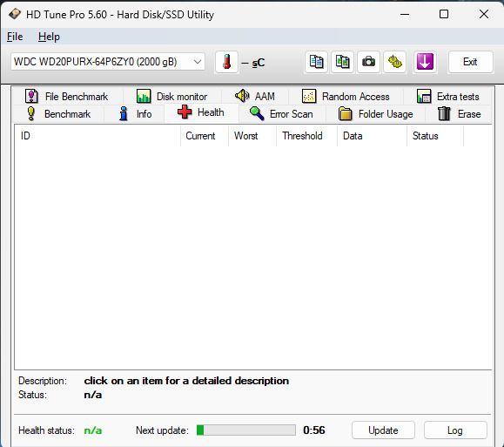Open the WDC WD20PURX drive dropdown
The image size is (504, 447).
click(x=108, y=62)
